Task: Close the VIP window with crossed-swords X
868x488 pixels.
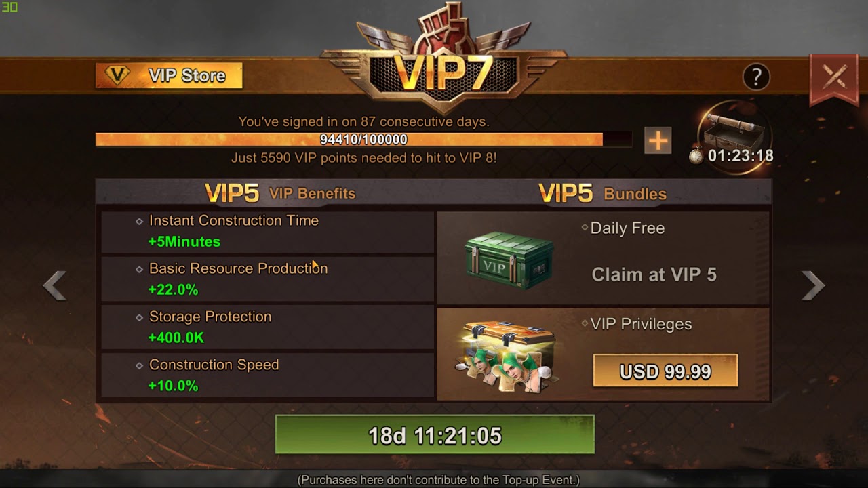Action: point(835,77)
